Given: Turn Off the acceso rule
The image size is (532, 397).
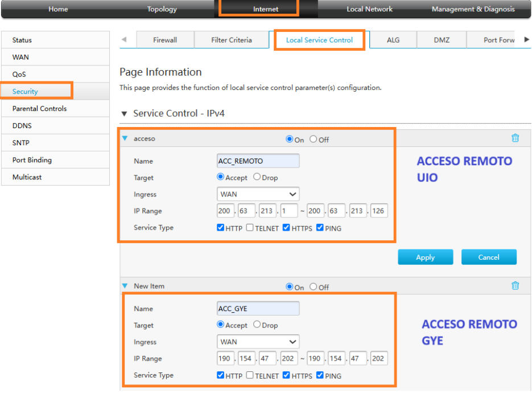Looking at the screenshot, I should click(313, 139).
